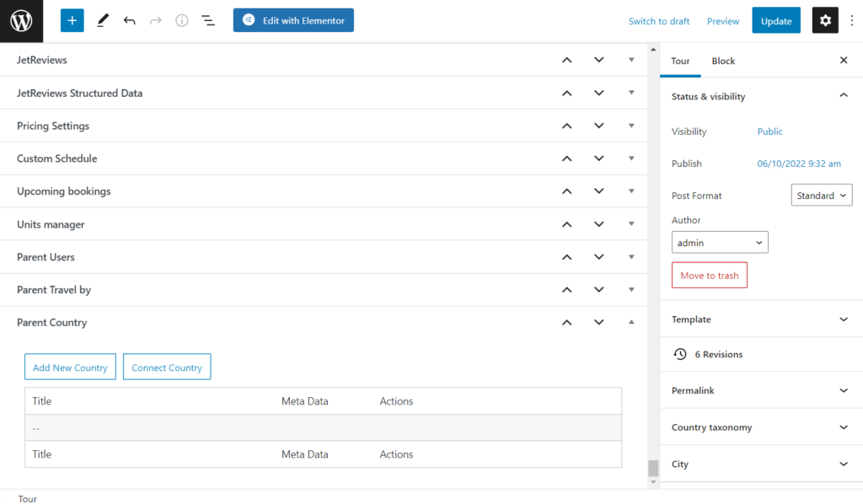This screenshot has width=863, height=504.
Task: Switch to the Tour tab
Action: 680,61
